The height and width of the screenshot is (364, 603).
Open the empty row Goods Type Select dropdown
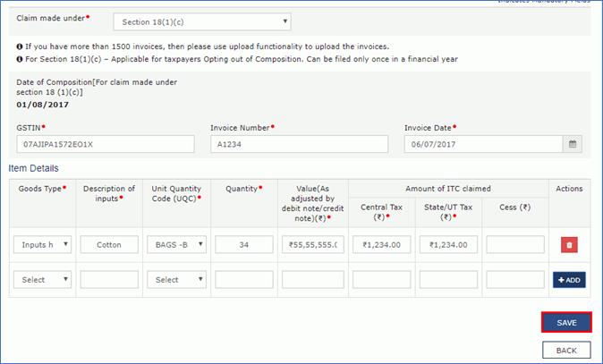click(x=42, y=279)
